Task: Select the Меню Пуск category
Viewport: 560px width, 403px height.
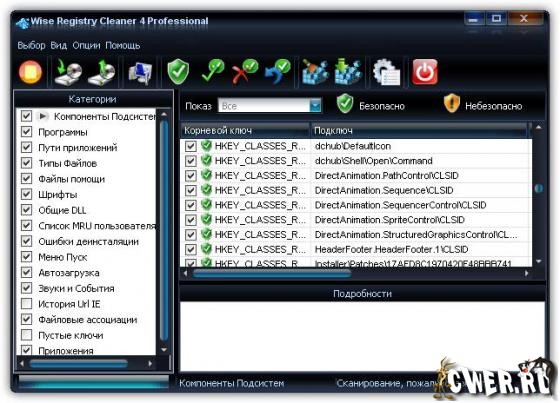Action: click(62, 257)
